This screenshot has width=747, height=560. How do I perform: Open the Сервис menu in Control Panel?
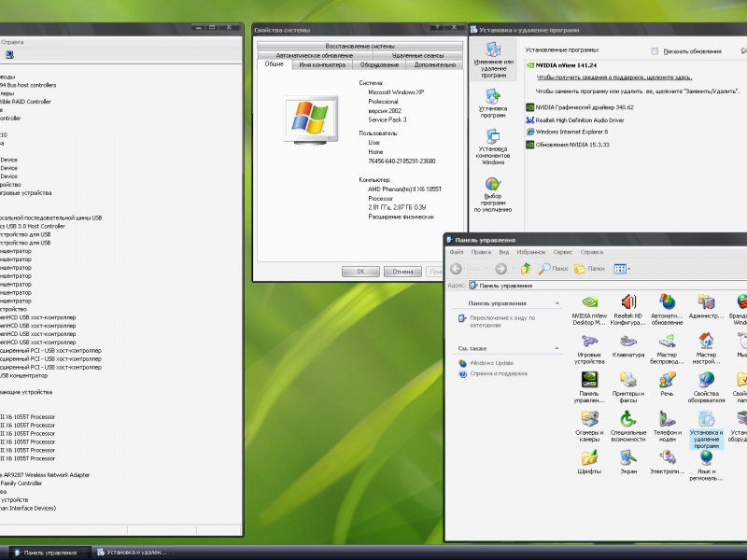(x=563, y=252)
